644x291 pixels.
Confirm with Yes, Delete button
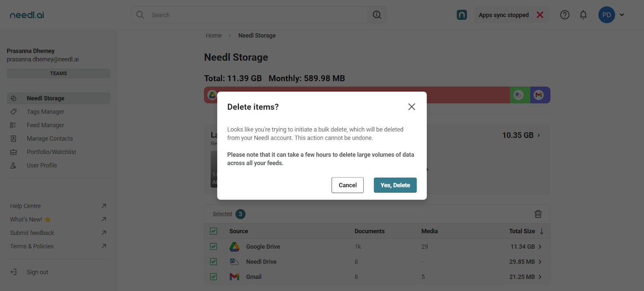395,185
